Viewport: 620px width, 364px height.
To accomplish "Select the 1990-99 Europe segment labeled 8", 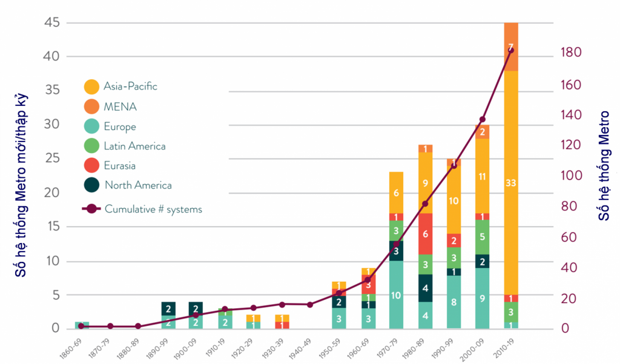I will tap(453, 302).
